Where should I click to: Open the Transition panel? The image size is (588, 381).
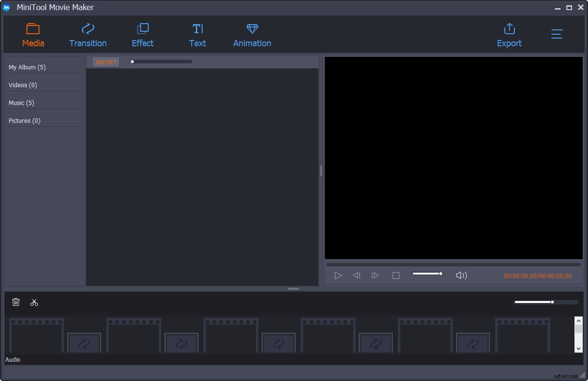88,34
